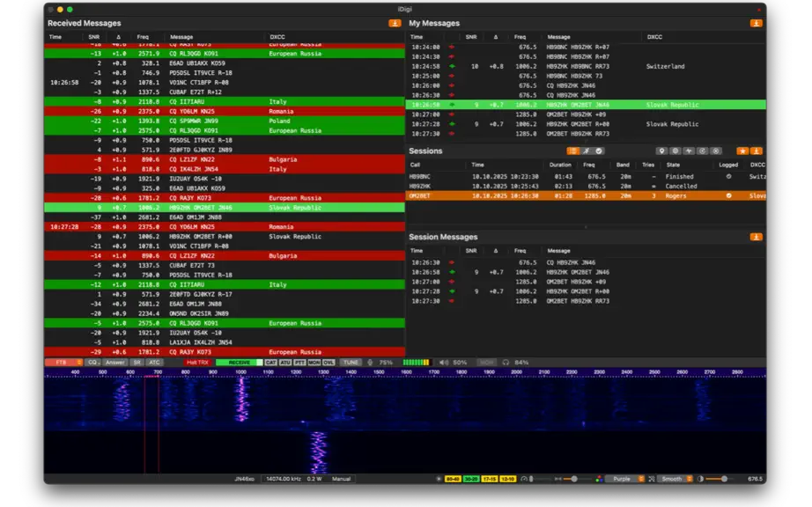The height and width of the screenshot is (507, 812).
Task: Toggle the OVL button
Action: pyautogui.click(x=328, y=363)
